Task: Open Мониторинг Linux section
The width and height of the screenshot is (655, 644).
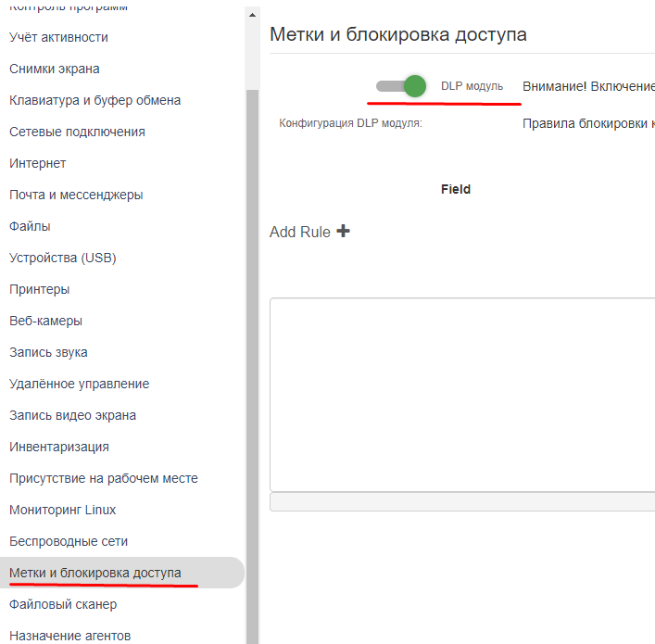Action: coord(63,510)
